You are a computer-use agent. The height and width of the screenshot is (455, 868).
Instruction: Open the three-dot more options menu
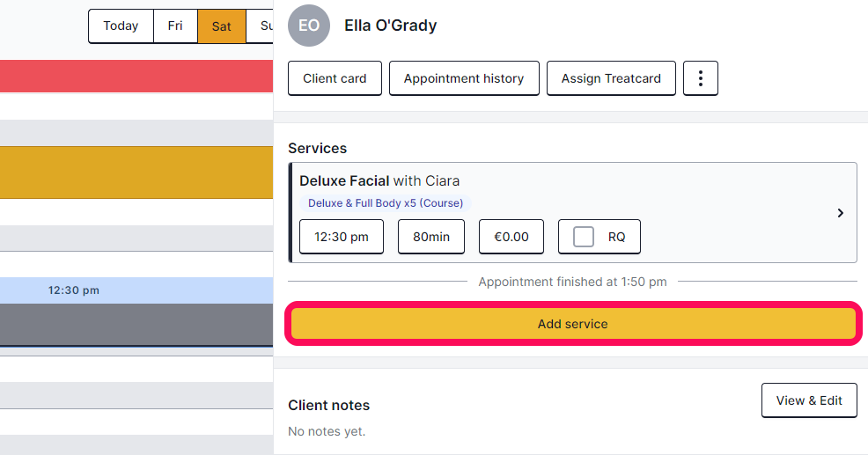pyautogui.click(x=700, y=78)
